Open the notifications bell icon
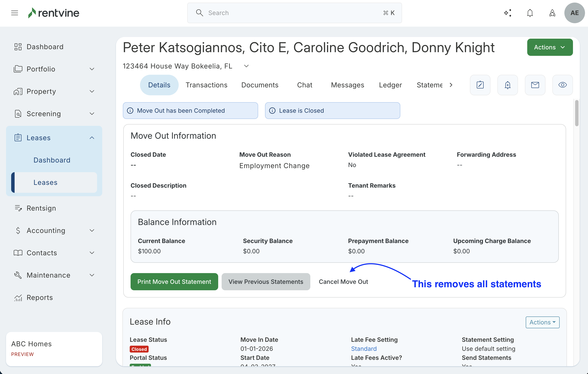The width and height of the screenshot is (588, 374). point(530,13)
